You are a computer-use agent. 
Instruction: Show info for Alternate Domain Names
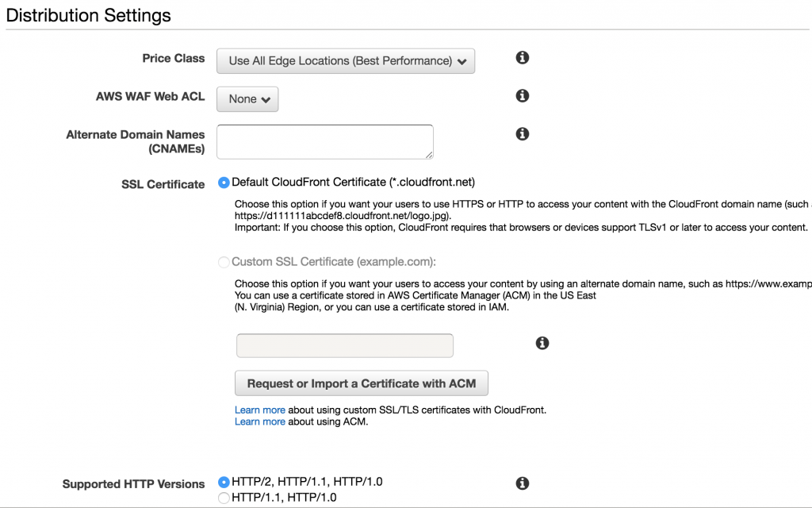point(522,134)
